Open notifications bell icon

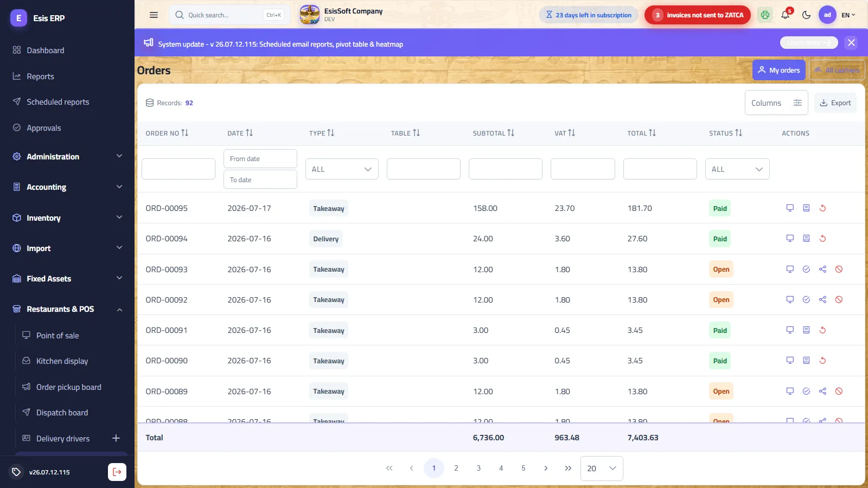(785, 15)
